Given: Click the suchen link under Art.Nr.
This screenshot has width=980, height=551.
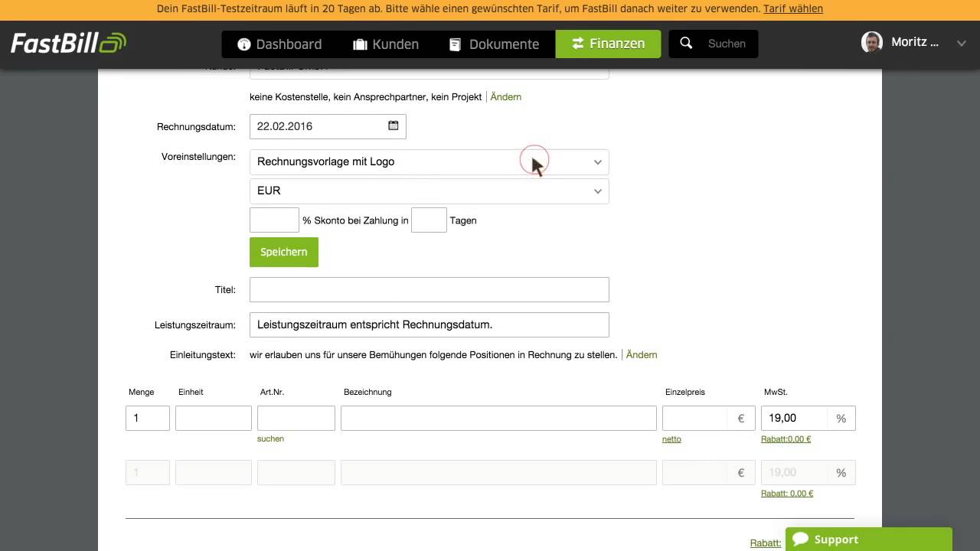Looking at the screenshot, I should click(x=270, y=439).
